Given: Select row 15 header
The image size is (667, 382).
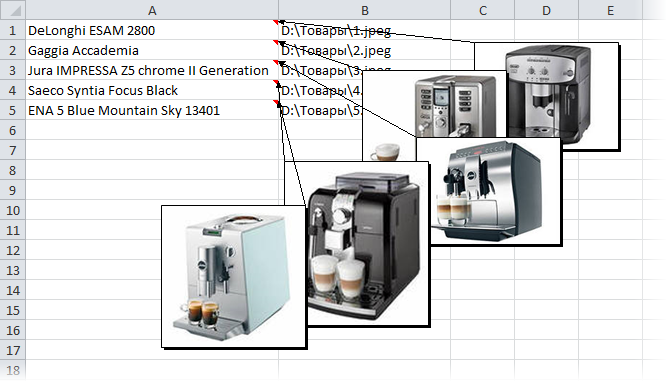Looking at the screenshot, I should coord(13,310).
